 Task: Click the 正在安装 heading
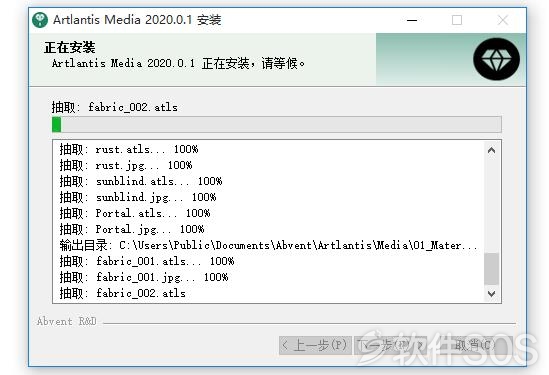[x=70, y=48]
